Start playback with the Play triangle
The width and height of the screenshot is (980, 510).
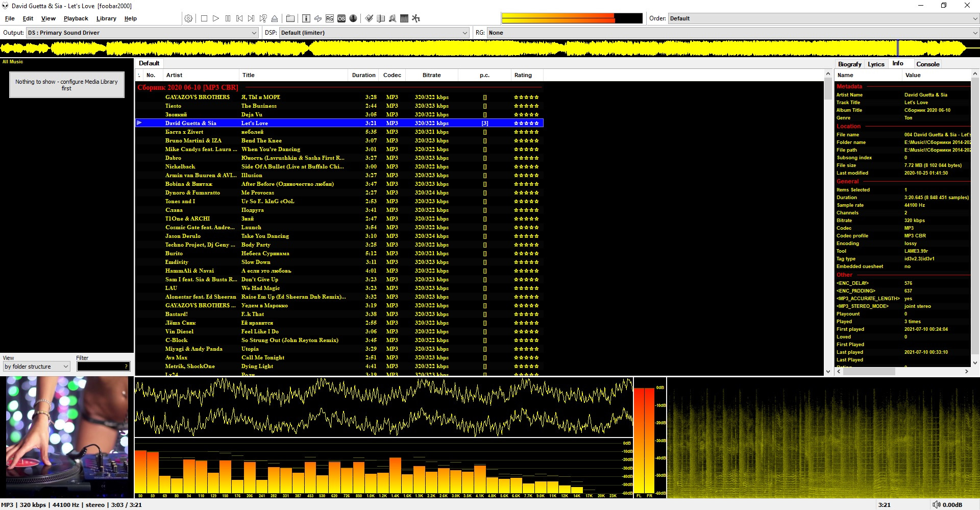point(216,18)
